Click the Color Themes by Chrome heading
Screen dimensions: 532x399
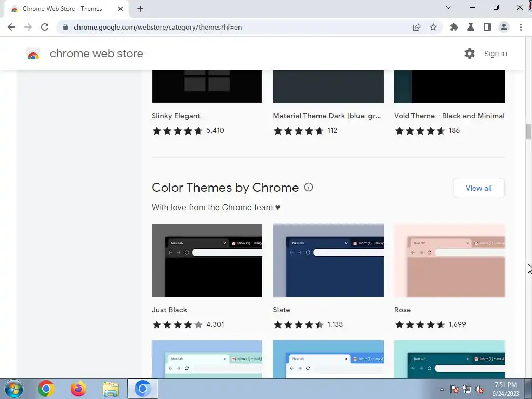225,188
